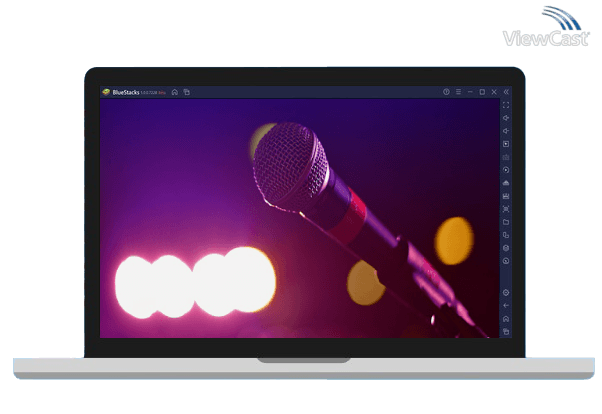Open the hamburger menu in the title bar
Viewport: 602px width, 414px height.
coord(458,92)
